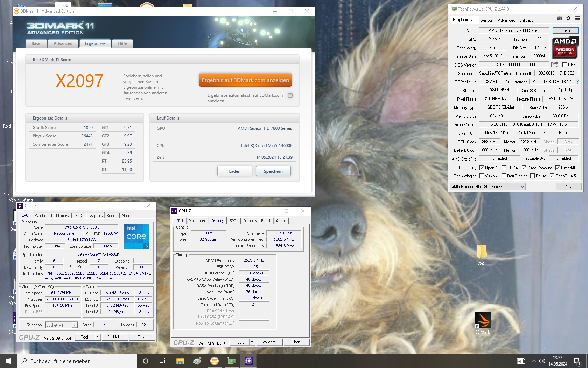
Task: Open the GPU-Z hamburger menu icon
Action: pyautogui.click(x=577, y=18)
